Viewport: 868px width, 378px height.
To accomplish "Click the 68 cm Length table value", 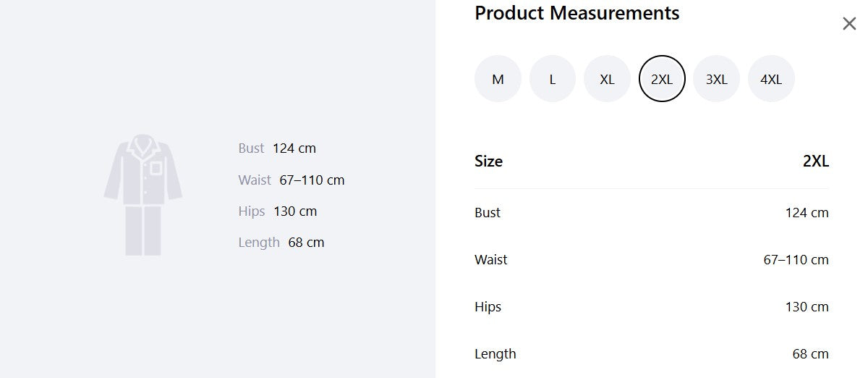I will point(811,354).
